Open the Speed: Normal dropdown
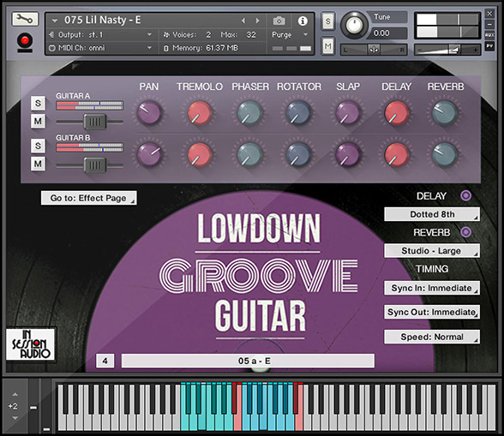 432,337
